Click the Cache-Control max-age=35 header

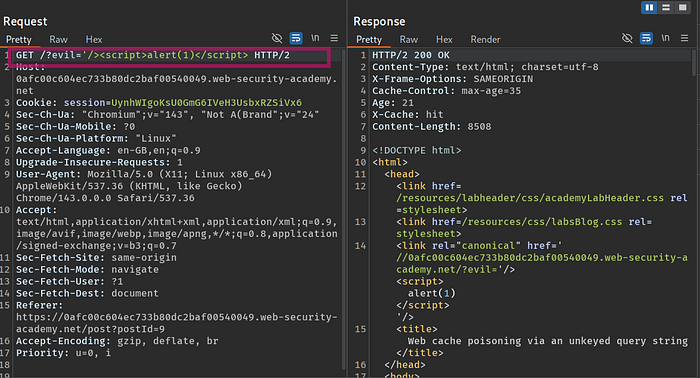pos(446,91)
